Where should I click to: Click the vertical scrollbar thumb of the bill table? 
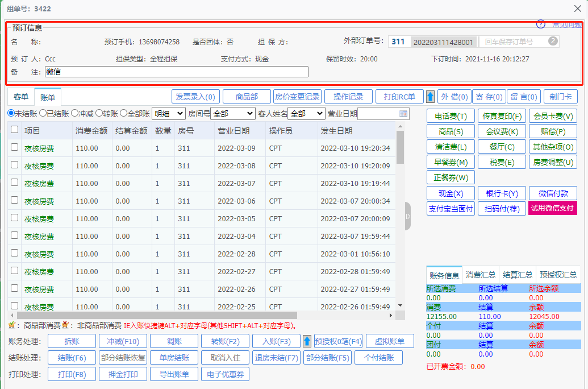click(400, 147)
